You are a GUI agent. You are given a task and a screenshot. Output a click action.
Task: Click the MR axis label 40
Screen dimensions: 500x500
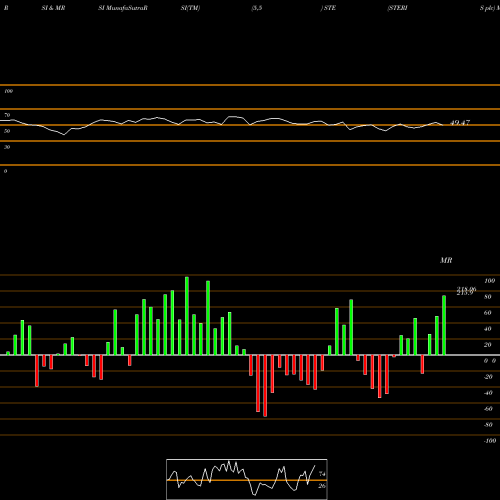488,329
